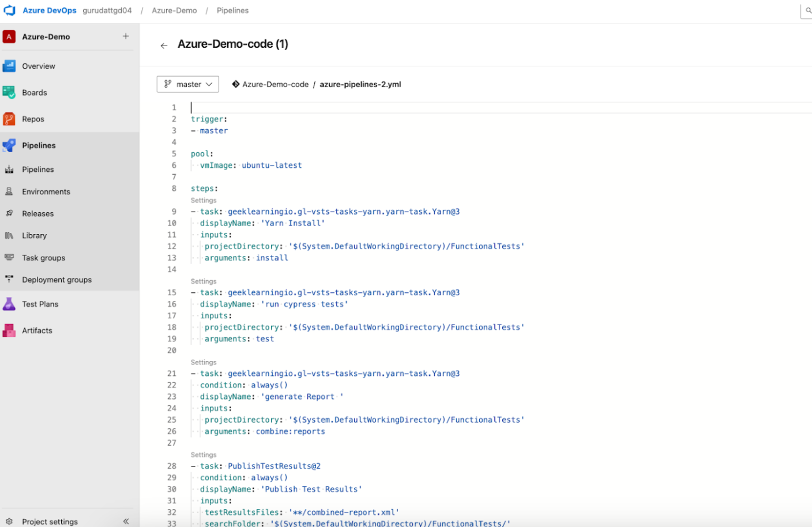Select Releases in the Pipelines menu

coord(37,213)
